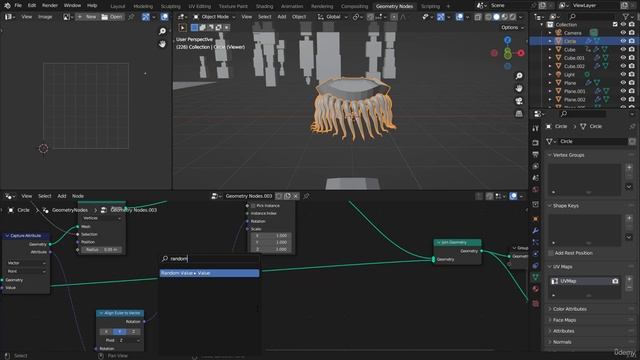Collapse the Vertex Groups panel
This screenshot has width=640, height=360.
(568, 155)
